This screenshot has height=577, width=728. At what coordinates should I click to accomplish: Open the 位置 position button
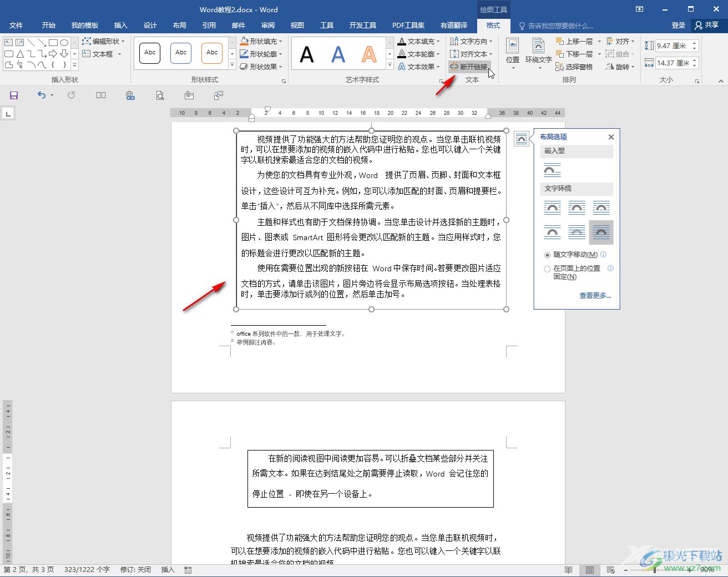point(513,53)
